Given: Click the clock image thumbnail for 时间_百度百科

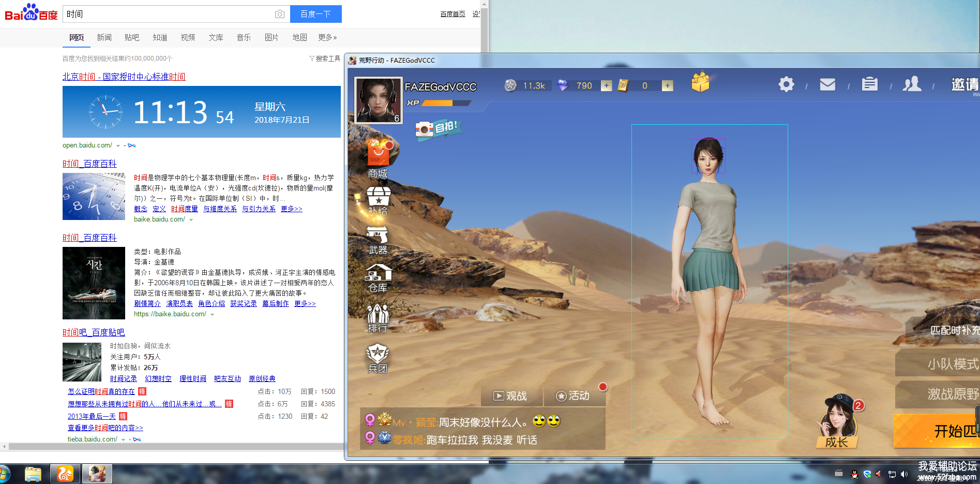Looking at the screenshot, I should [94, 197].
